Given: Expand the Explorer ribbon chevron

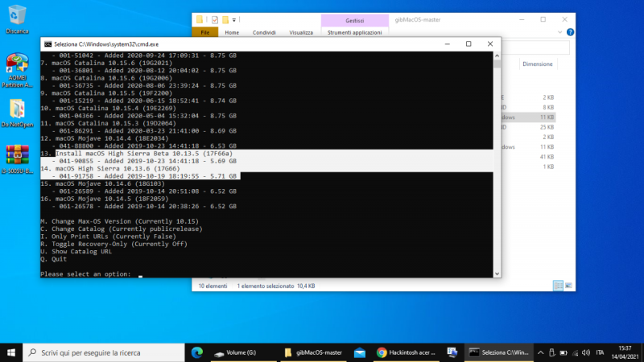Looking at the screenshot, I should click(559, 32).
